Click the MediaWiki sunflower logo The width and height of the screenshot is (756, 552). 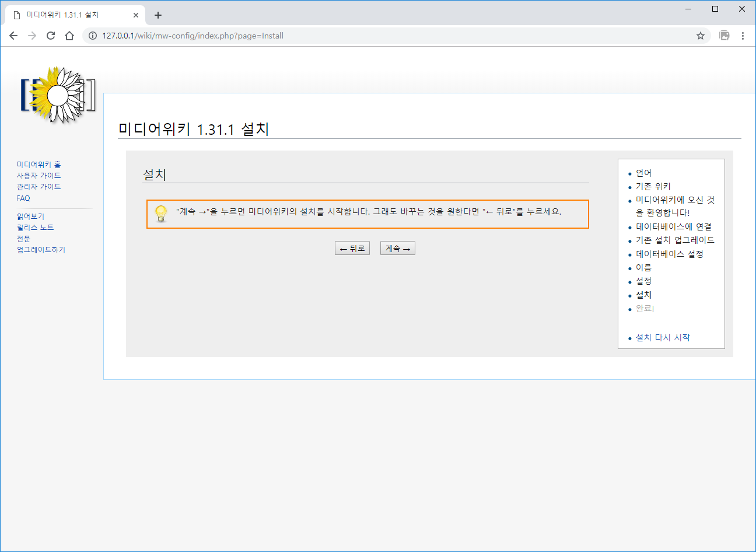click(58, 95)
